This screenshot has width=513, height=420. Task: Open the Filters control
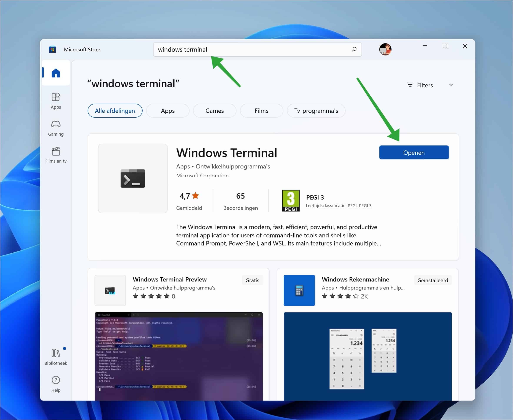point(421,85)
